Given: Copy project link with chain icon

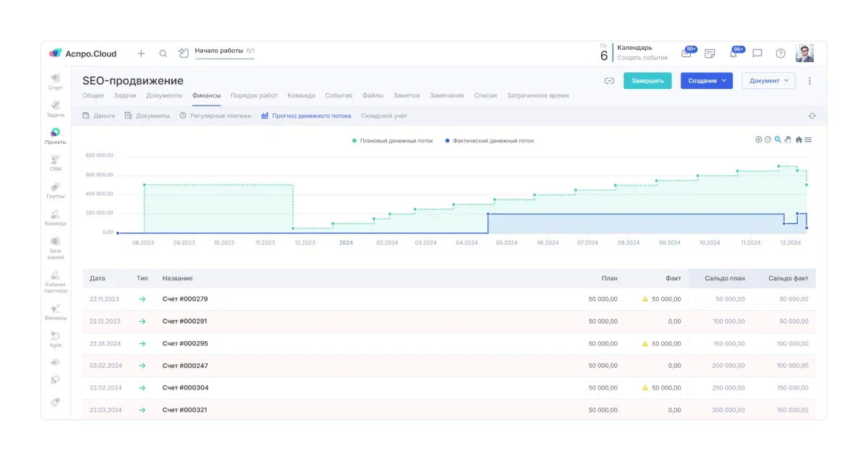Looking at the screenshot, I should pos(609,81).
